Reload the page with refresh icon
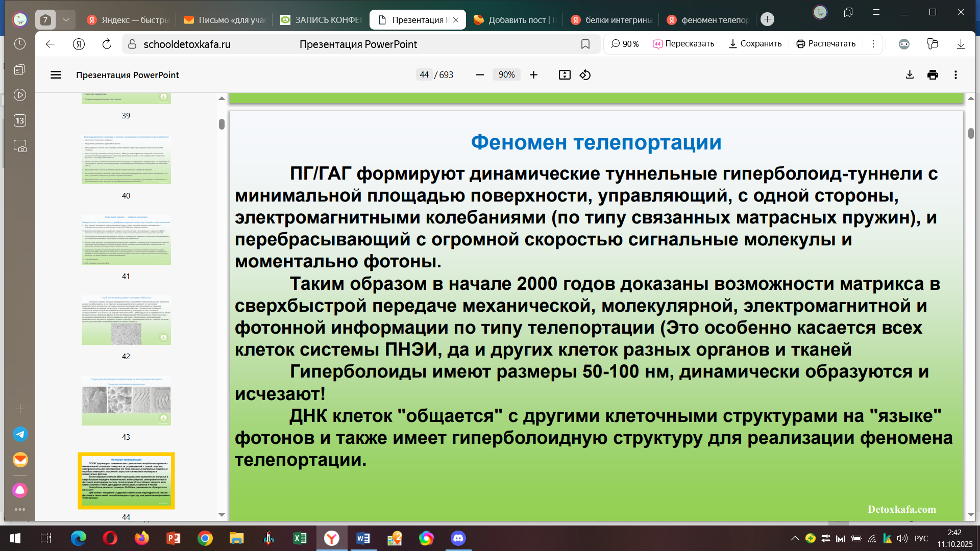 [x=107, y=44]
